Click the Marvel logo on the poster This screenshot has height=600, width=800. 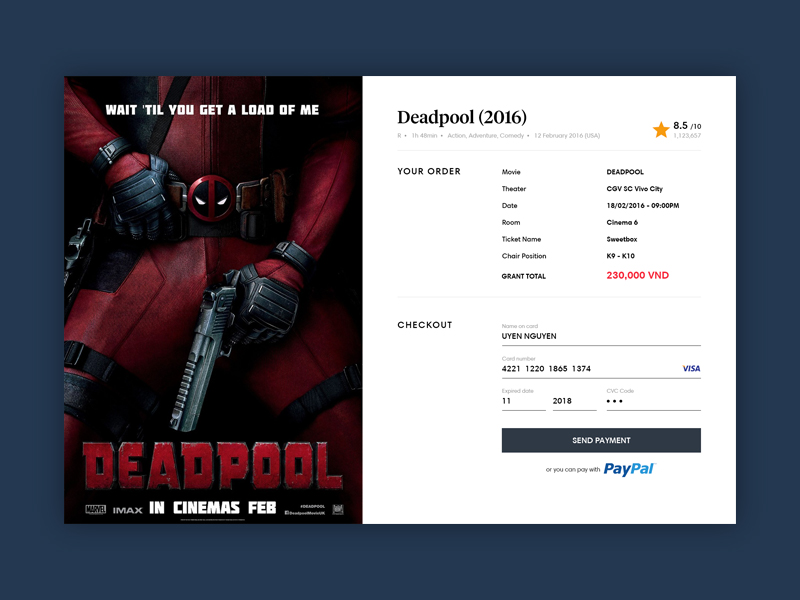(95, 509)
